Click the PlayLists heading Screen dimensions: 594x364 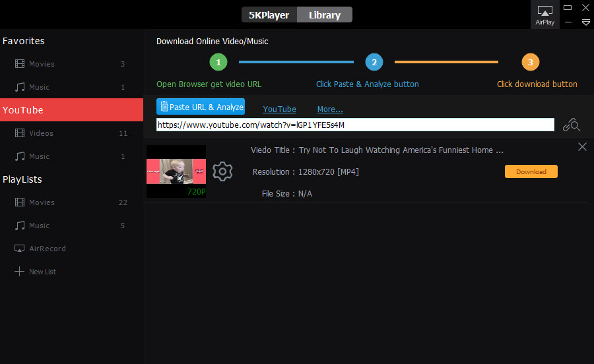22,179
